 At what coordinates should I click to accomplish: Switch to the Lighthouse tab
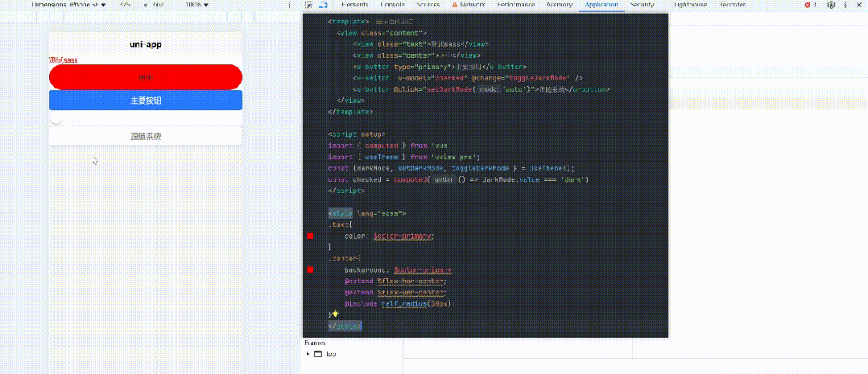coord(690,5)
